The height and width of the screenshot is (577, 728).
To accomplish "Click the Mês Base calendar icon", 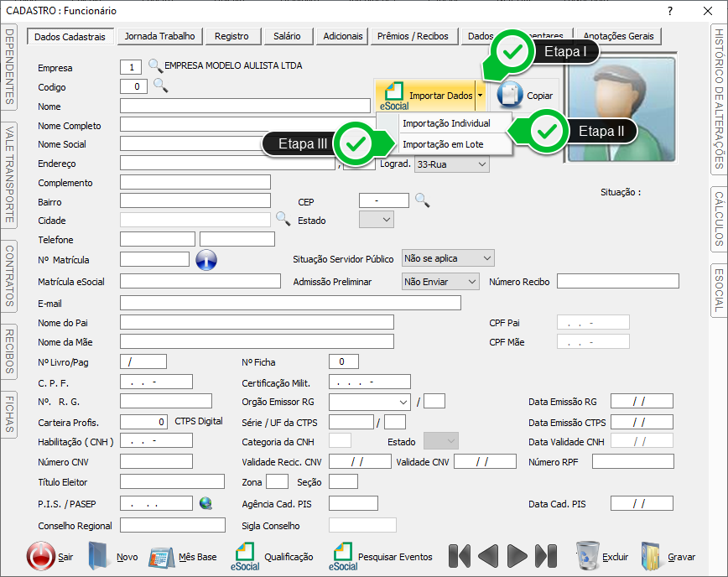I will (x=162, y=557).
